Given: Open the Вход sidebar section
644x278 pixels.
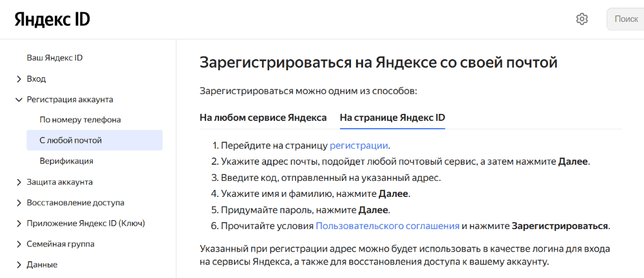Looking at the screenshot, I should pyautogui.click(x=36, y=79).
